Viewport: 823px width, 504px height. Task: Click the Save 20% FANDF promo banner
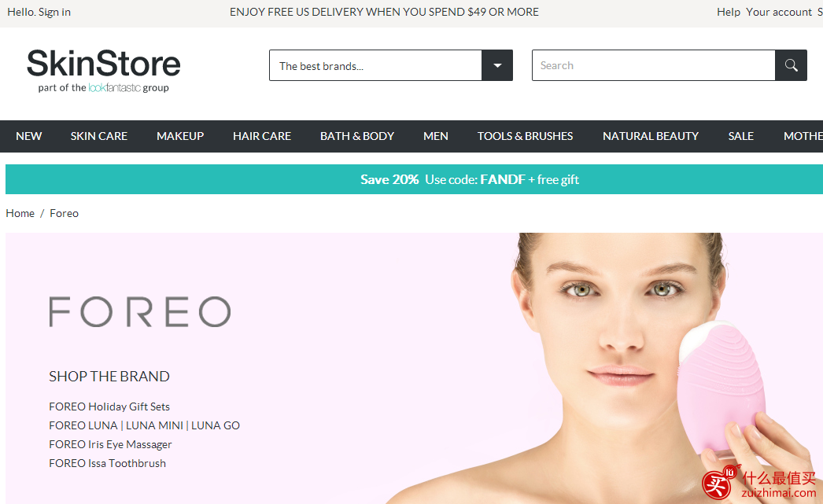click(414, 179)
